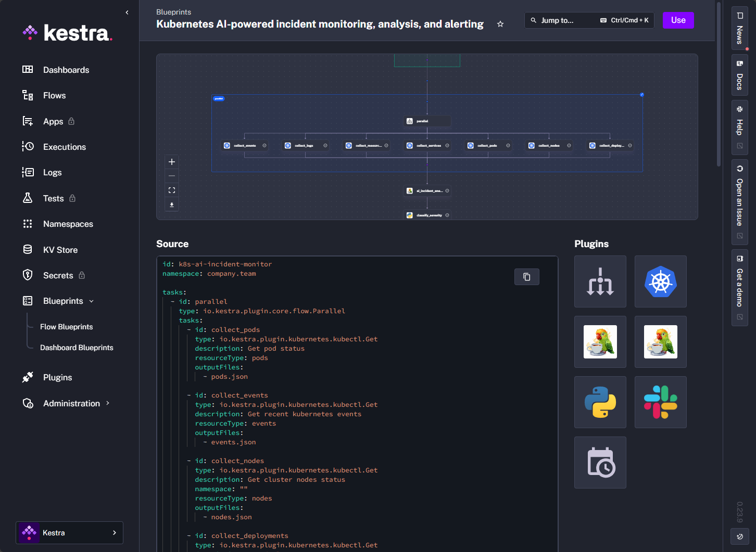
Task: Collapse the left sidebar with the chevron
Action: 127,12
